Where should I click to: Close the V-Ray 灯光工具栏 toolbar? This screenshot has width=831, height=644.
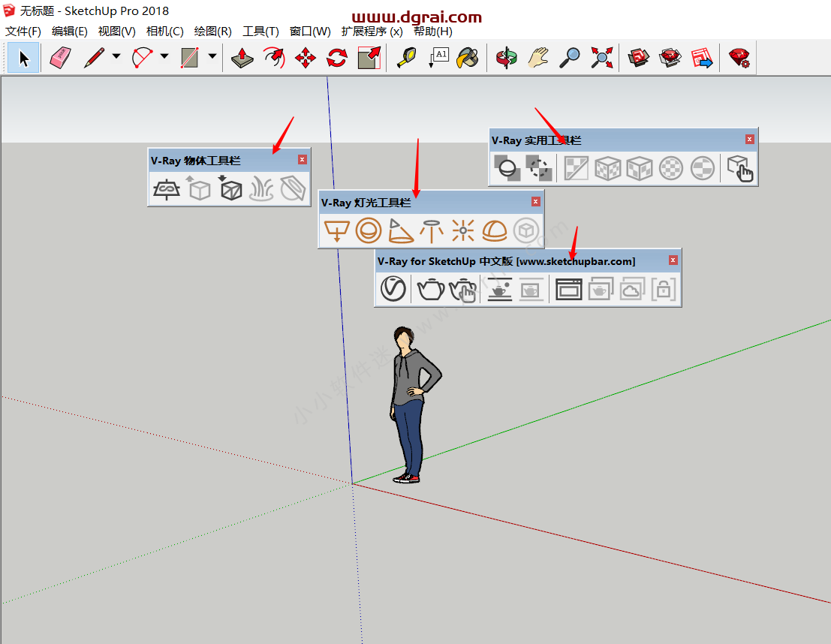(536, 201)
